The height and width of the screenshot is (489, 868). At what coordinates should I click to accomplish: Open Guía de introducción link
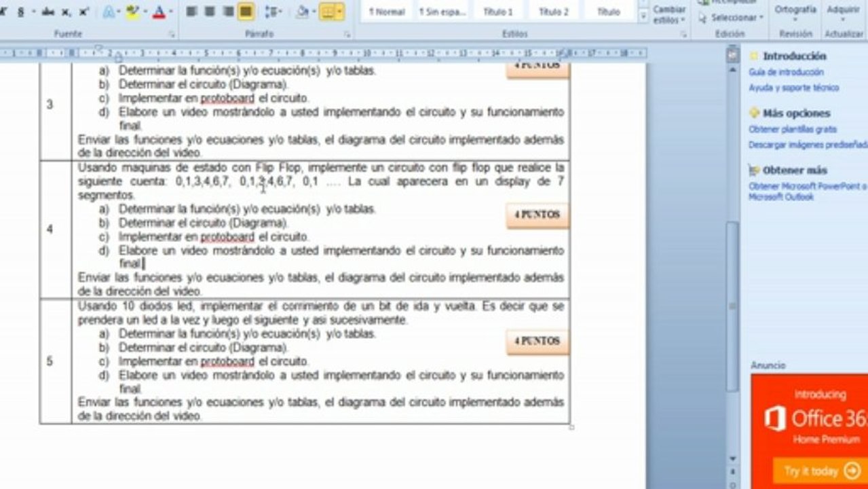point(786,72)
